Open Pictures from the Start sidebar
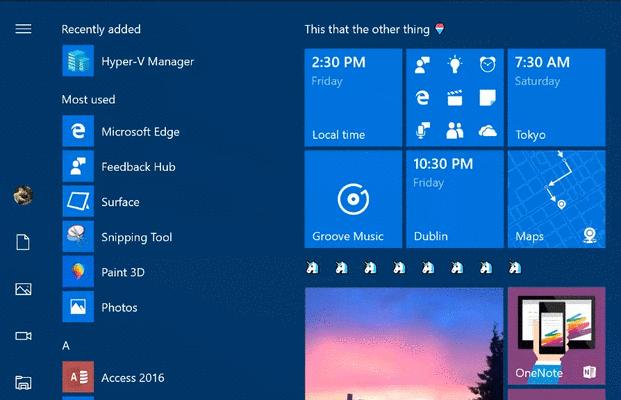This screenshot has height=400, width=621. coord(23,289)
